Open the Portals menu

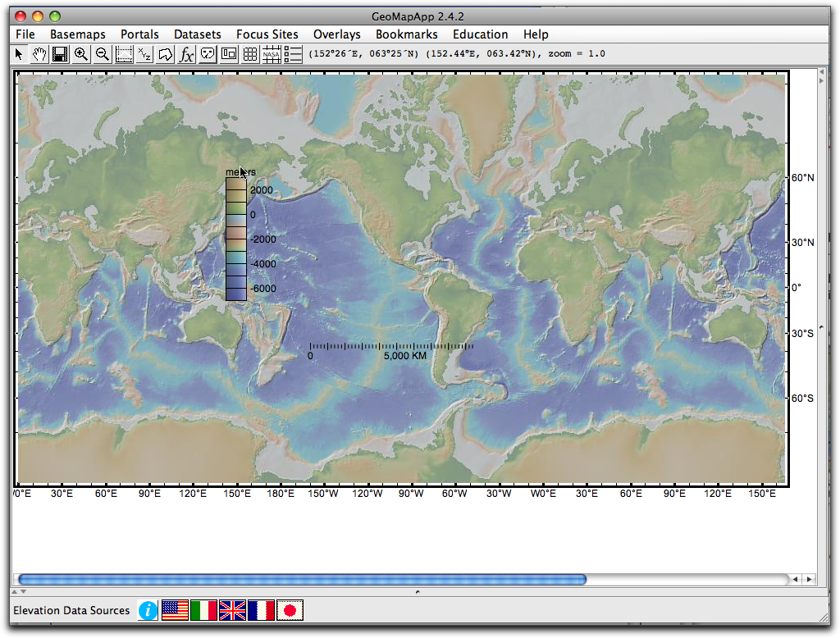(x=139, y=34)
